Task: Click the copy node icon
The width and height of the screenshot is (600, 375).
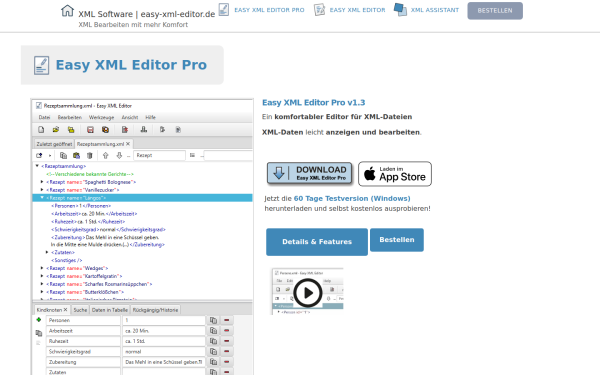Action: (64, 155)
